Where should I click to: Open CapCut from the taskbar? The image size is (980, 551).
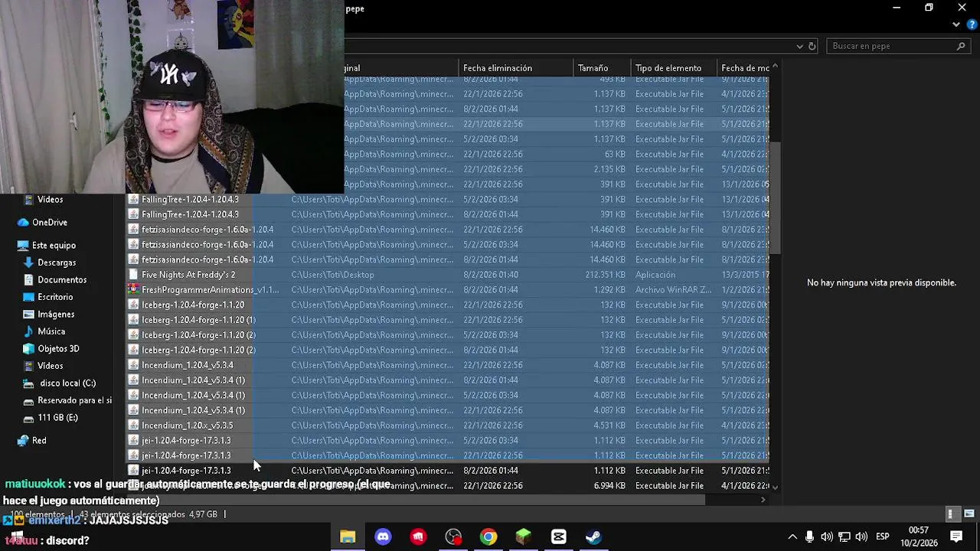[x=558, y=536]
